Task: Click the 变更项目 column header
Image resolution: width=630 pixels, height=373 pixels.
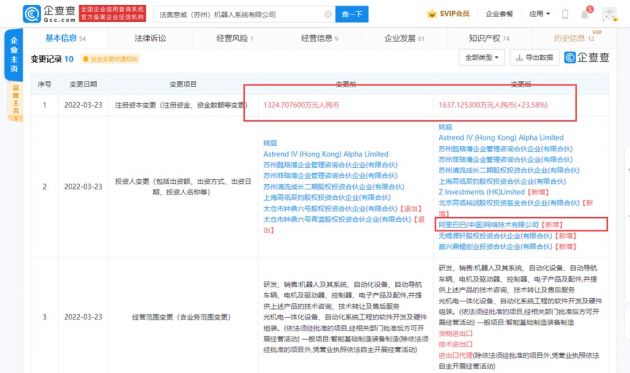Action: coord(183,84)
